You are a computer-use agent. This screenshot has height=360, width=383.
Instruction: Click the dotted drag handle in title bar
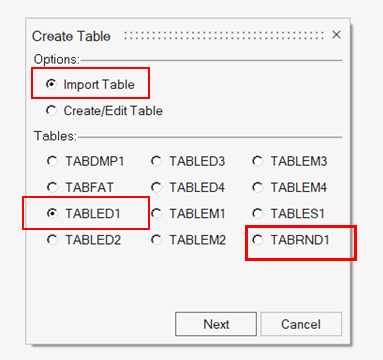224,36
